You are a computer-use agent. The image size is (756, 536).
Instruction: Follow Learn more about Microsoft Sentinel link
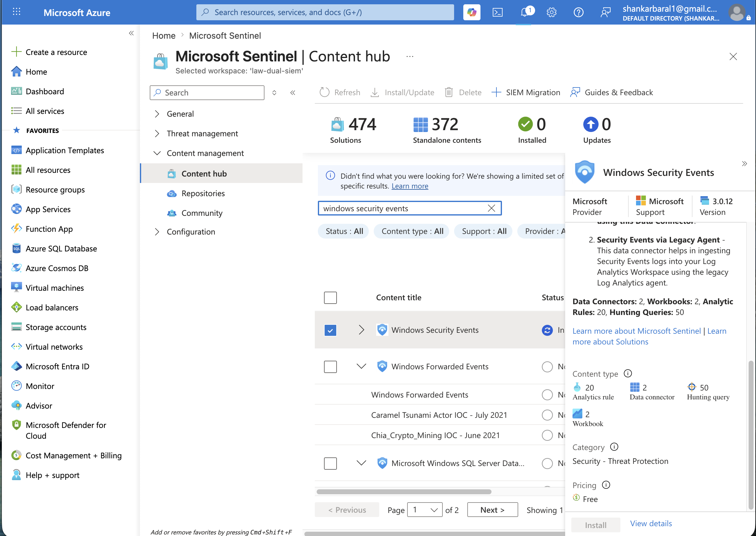coord(637,331)
